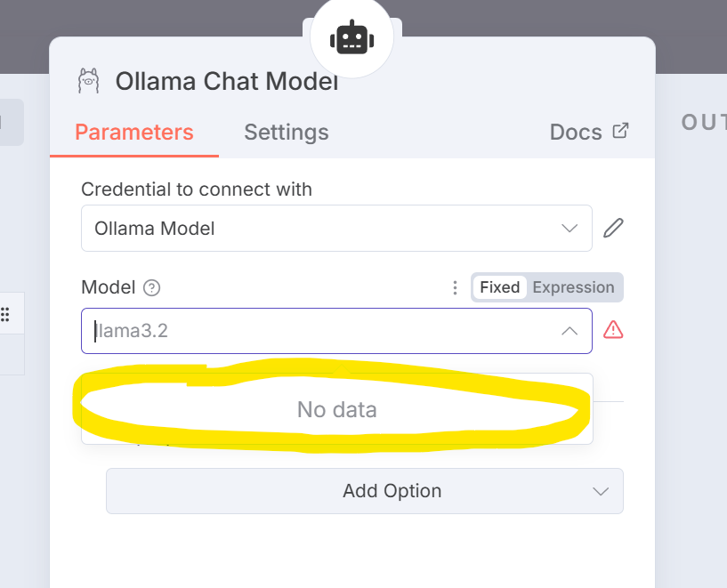The height and width of the screenshot is (588, 727).
Task: Open the Docs link
Action: 576,133
